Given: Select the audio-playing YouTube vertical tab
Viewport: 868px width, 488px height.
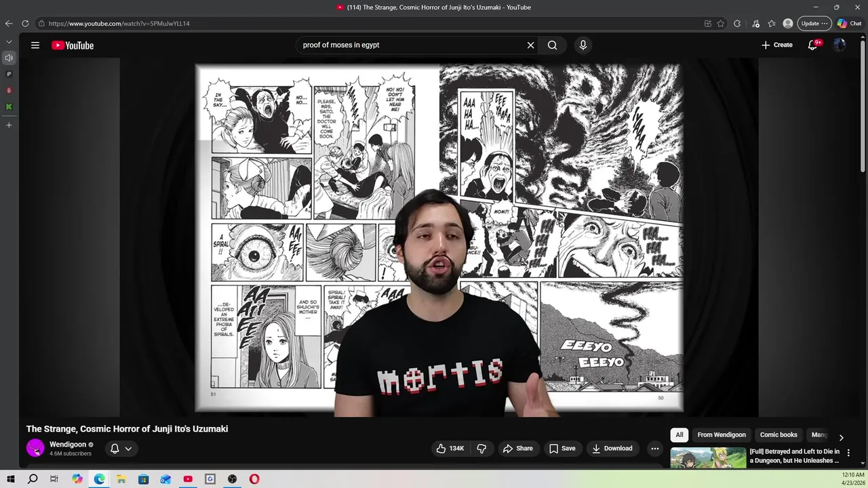Looking at the screenshot, I should point(9,58).
